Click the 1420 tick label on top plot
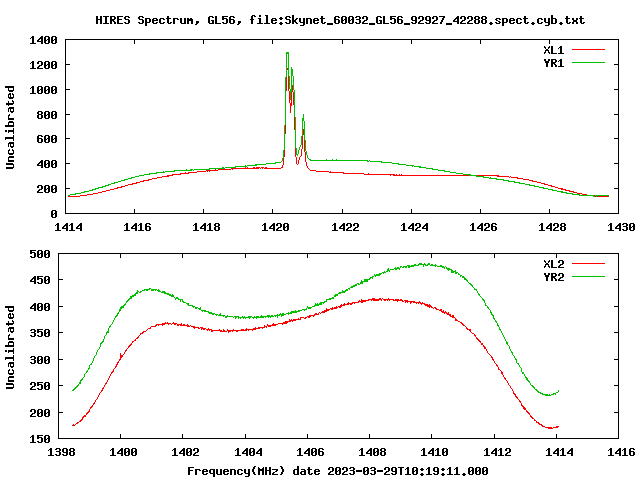The image size is (640, 480). tap(275, 227)
